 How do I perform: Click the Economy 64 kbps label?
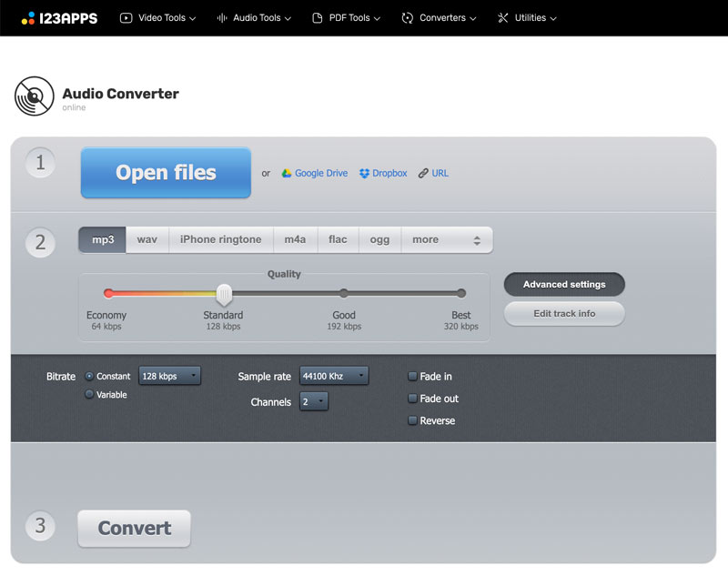pos(106,320)
